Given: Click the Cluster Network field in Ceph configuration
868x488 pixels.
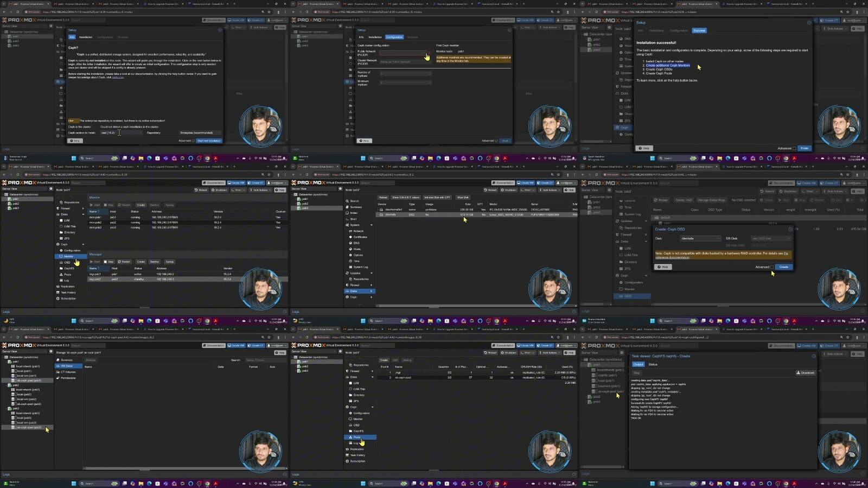Looking at the screenshot, I should click(x=405, y=62).
